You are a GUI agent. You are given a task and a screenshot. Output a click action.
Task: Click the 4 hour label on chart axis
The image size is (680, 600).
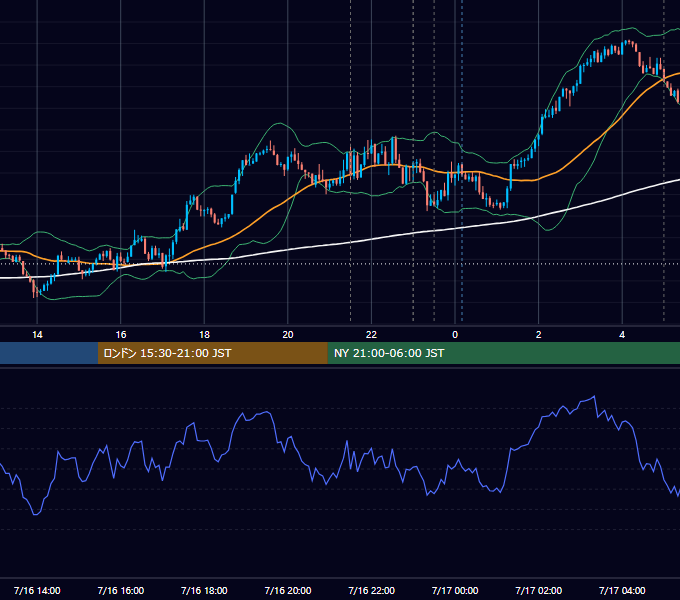(x=622, y=335)
